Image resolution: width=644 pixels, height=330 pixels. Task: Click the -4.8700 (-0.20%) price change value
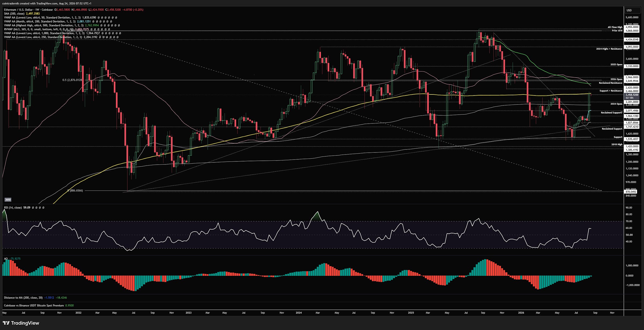[x=133, y=10]
